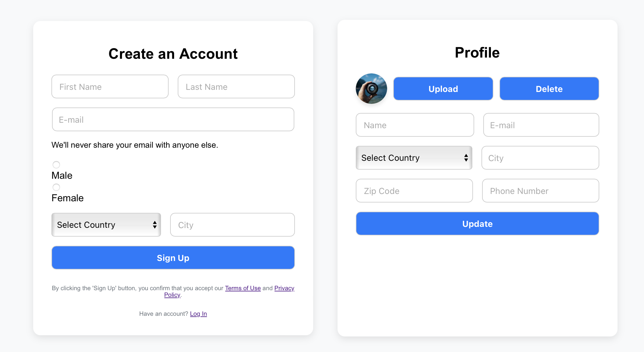The width and height of the screenshot is (644, 352).
Task: Click the Last Name input field
Action: click(236, 86)
